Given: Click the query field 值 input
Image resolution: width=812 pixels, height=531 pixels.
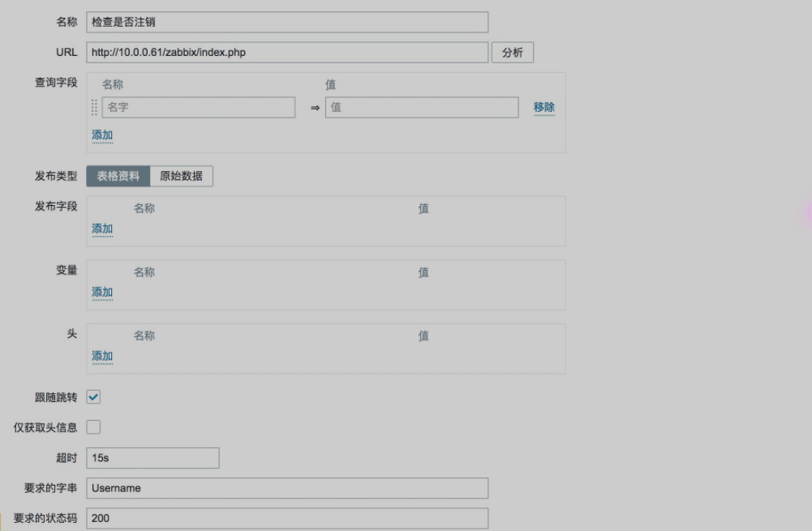Looking at the screenshot, I should (422, 107).
